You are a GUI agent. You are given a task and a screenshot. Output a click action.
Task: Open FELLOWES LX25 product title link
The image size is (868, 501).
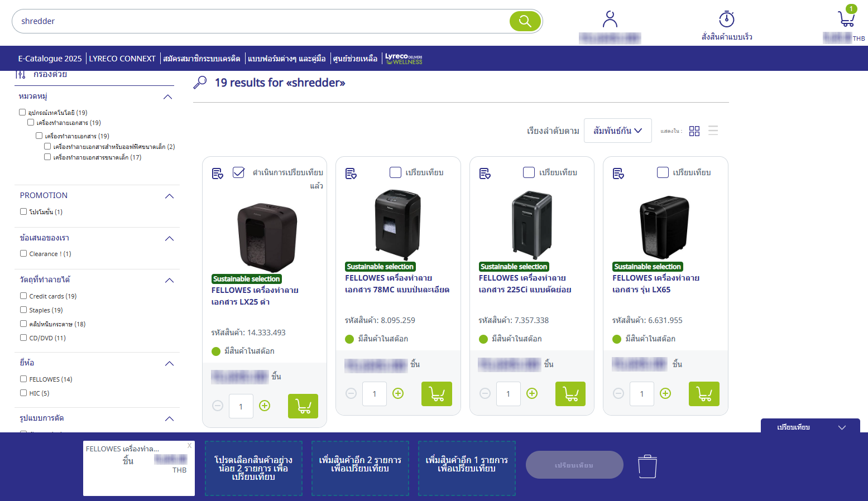click(x=255, y=296)
